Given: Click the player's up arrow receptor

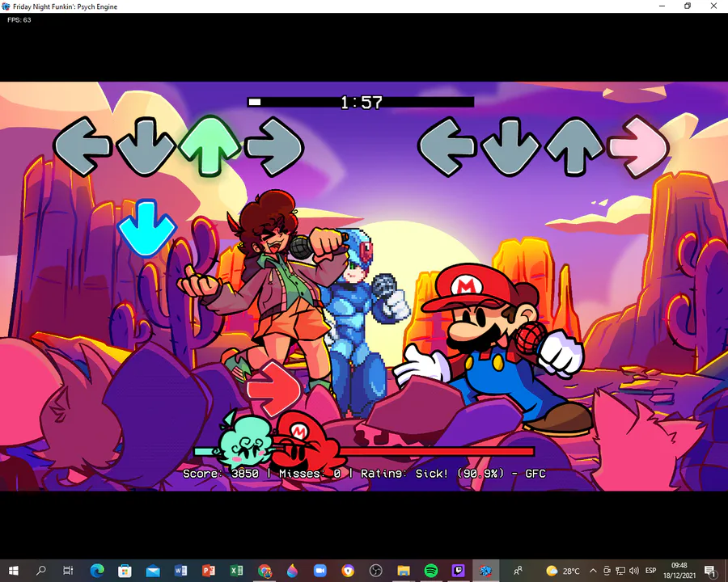Looking at the screenshot, I should [x=575, y=146].
